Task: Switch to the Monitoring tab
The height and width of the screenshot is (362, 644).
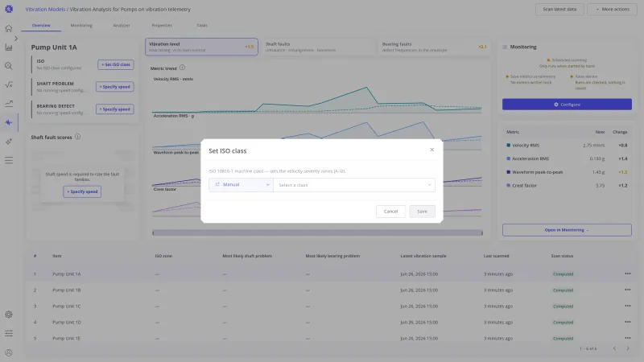Action: (81, 26)
